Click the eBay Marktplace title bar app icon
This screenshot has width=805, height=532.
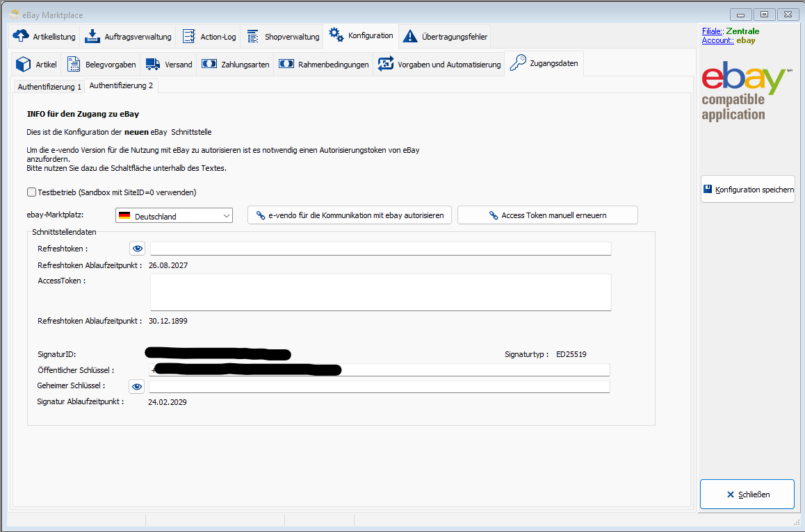(x=15, y=15)
